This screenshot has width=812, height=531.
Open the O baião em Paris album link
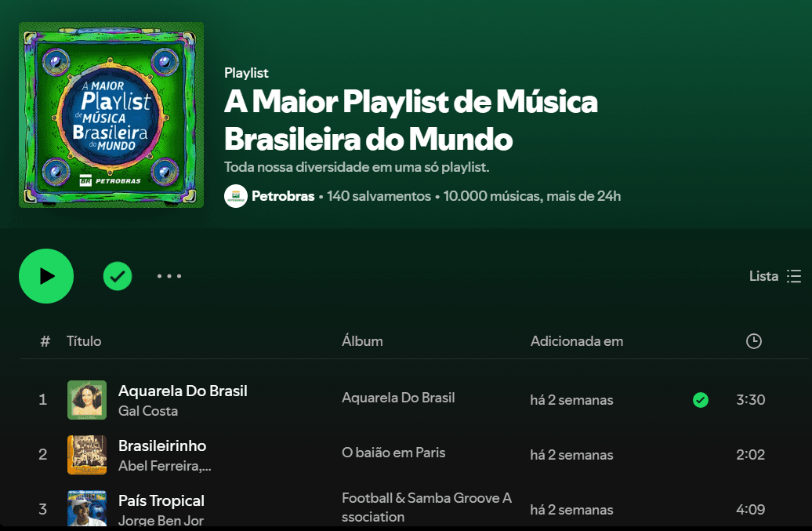point(393,453)
